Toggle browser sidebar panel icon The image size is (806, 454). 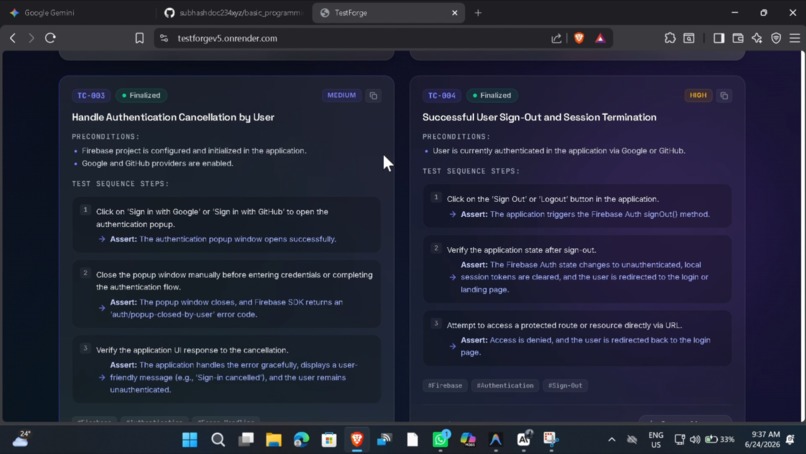[x=719, y=38]
